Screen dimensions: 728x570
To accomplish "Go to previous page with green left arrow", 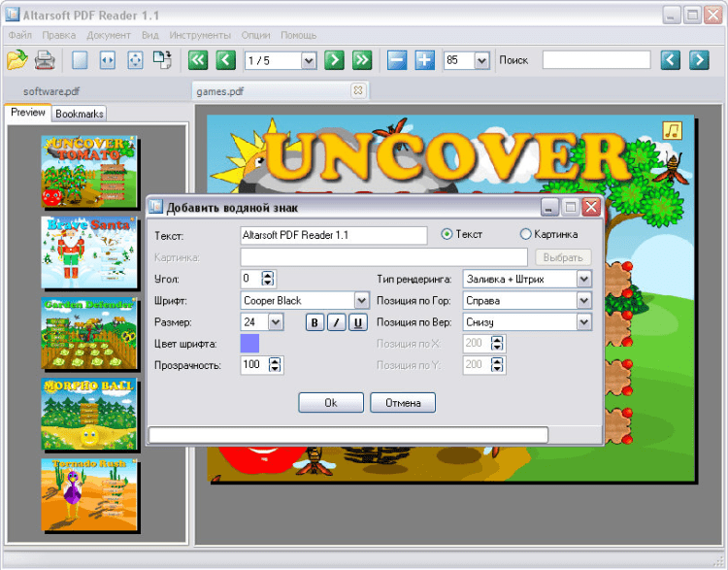I will (225, 60).
